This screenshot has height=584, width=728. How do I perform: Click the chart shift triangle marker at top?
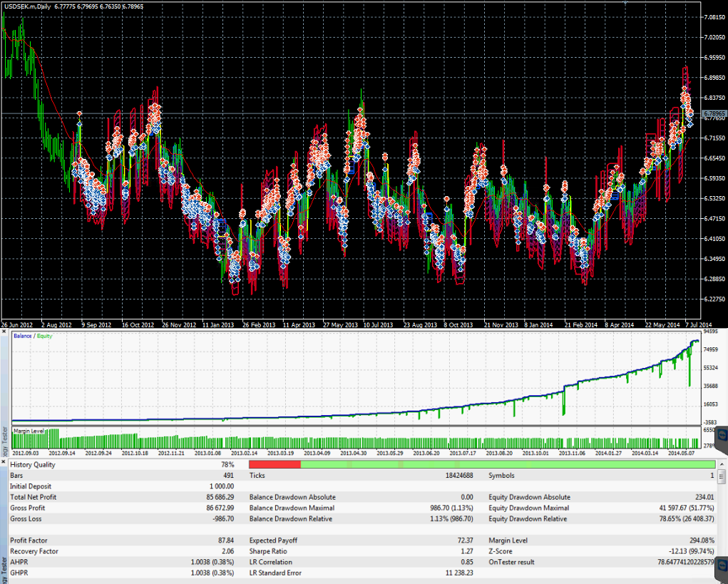(x=625, y=3)
